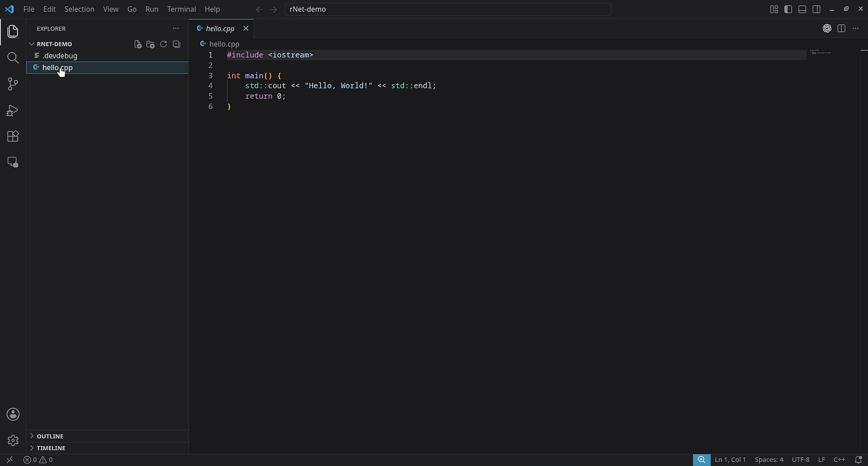Open the View menu
The width and height of the screenshot is (868, 466).
111,9
